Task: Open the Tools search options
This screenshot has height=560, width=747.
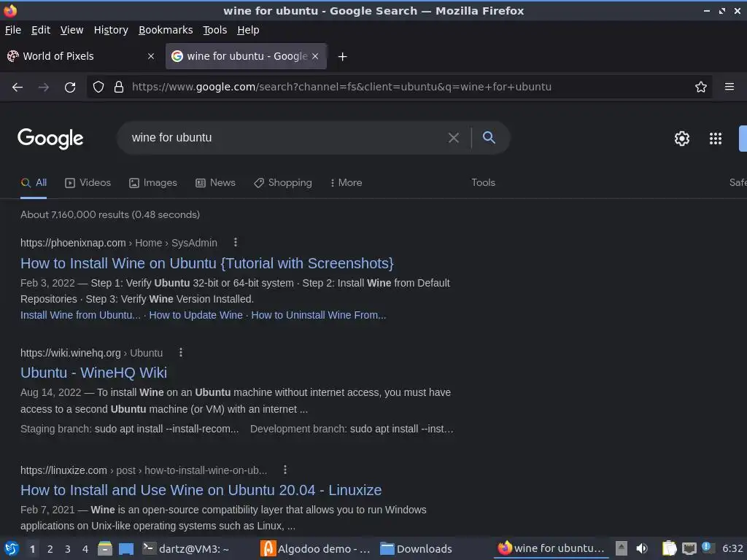Action: point(483,182)
